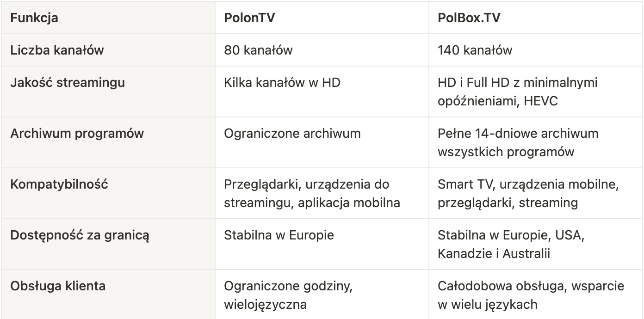Select the PolBox.TV column header
The height and width of the screenshot is (319, 644).
click(x=469, y=18)
